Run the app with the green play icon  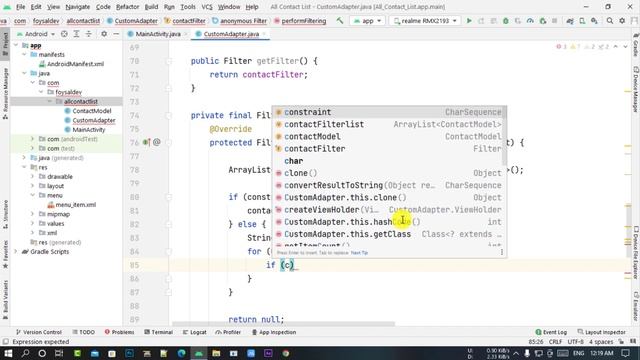click(x=469, y=20)
